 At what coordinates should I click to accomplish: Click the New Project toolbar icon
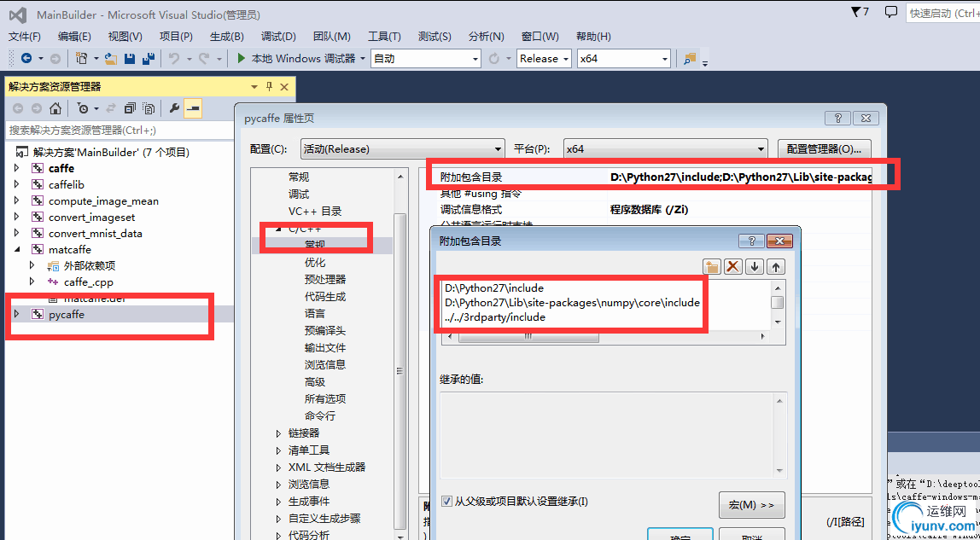point(81,59)
